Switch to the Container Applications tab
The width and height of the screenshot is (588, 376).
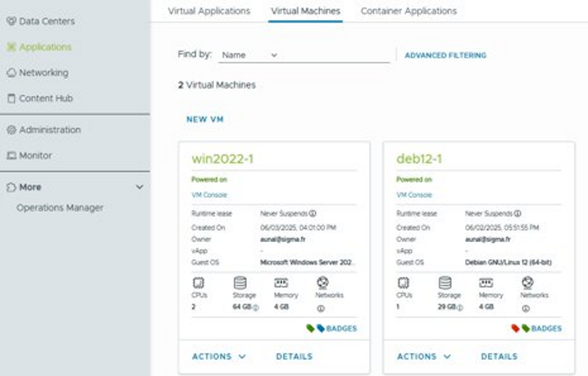click(409, 11)
